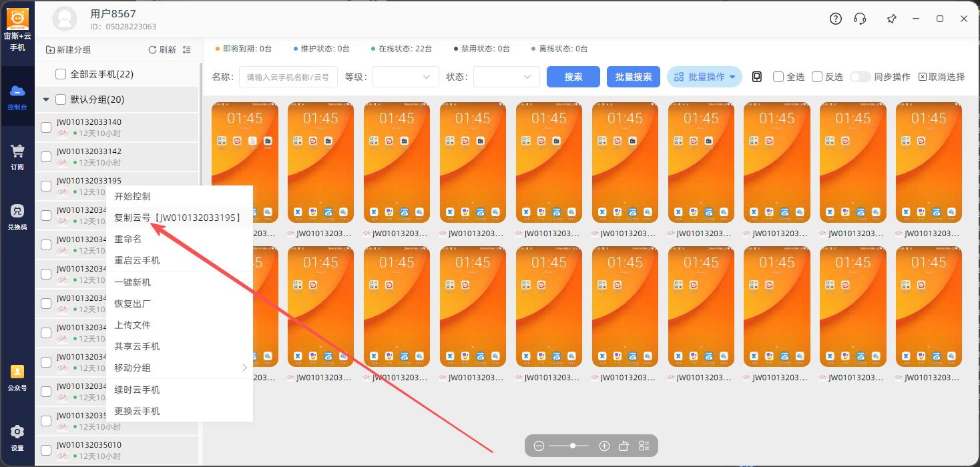The image size is (980, 467).
Task: Click the 维护状态: 0台 status text
Action: tap(325, 49)
